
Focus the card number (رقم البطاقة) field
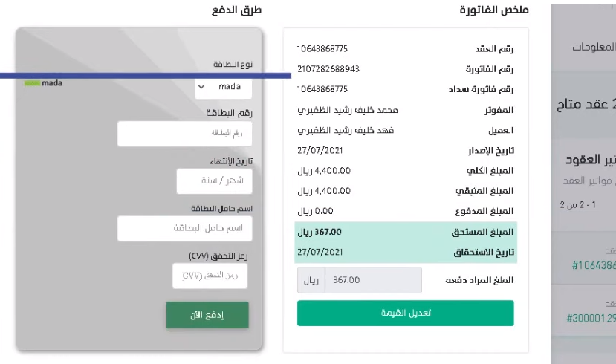[x=184, y=134]
